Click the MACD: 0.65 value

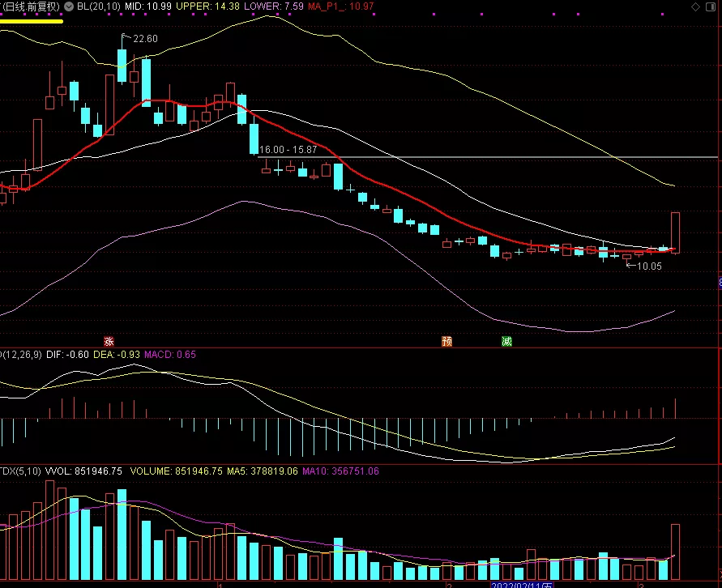170,354
